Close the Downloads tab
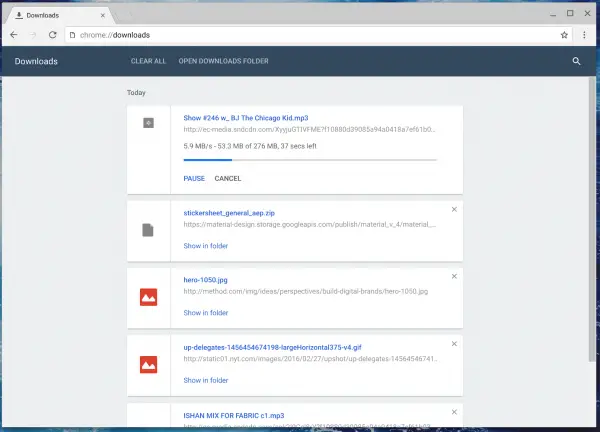 click(x=103, y=15)
